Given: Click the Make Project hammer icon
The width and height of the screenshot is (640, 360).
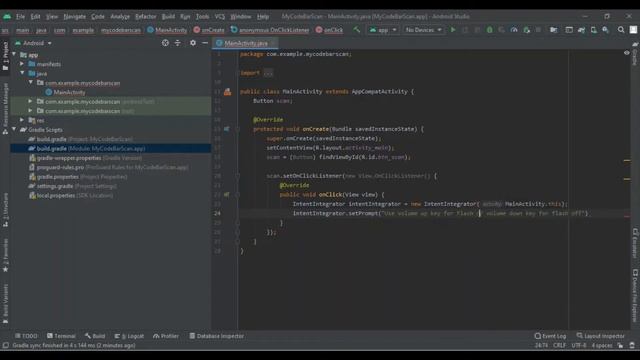Looking at the screenshot, I should pyautogui.click(x=357, y=30).
